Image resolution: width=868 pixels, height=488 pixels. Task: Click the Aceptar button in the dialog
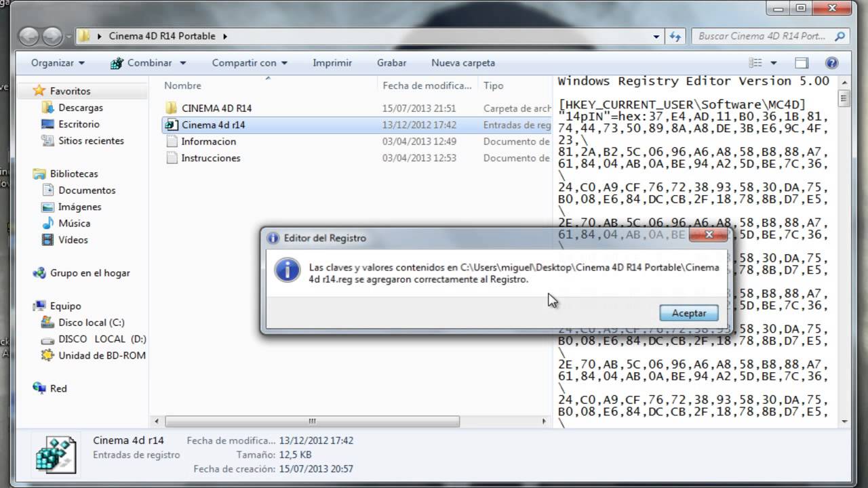[x=689, y=313]
